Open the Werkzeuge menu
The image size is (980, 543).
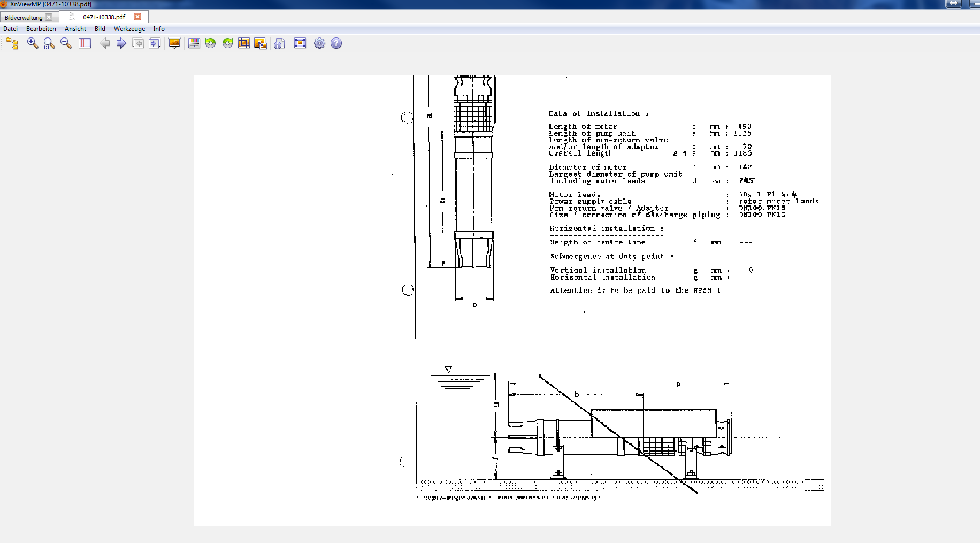(x=129, y=29)
